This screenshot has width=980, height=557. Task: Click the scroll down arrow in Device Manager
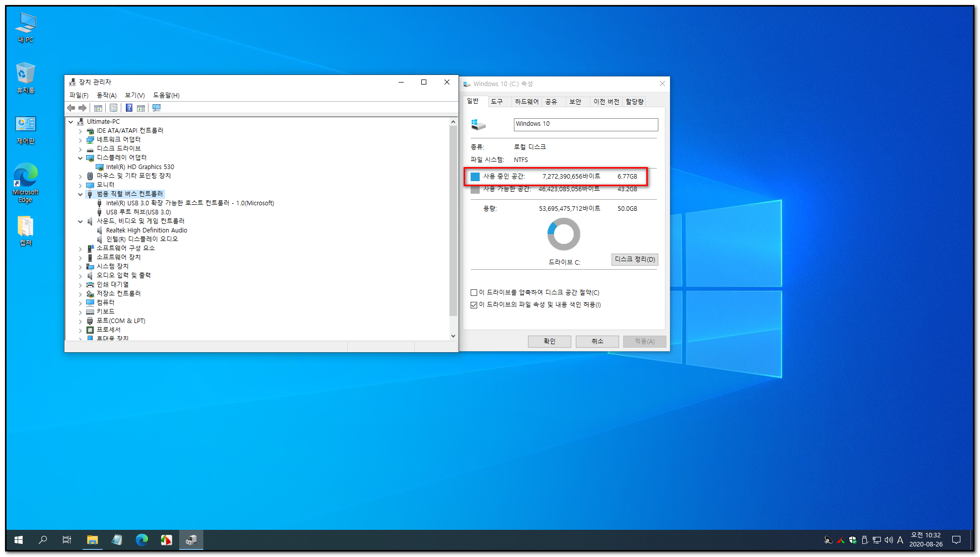(x=453, y=336)
